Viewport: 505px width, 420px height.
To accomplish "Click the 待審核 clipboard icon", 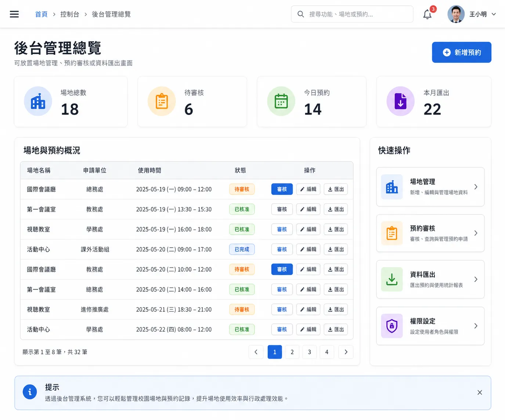I will tap(162, 101).
